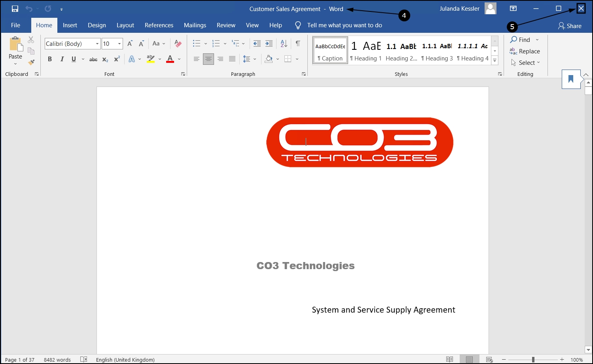Toggle strikethrough formatting
Image resolution: width=593 pixels, height=364 pixels.
pos(93,59)
